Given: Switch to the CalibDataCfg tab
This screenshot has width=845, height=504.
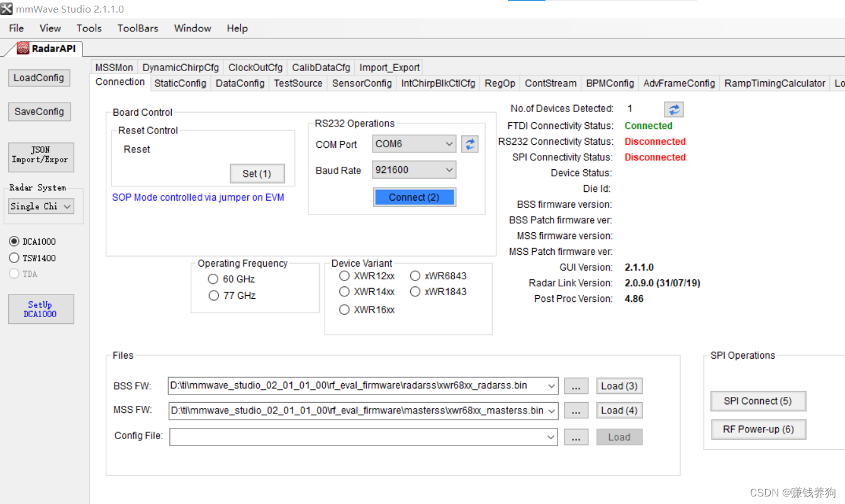Looking at the screenshot, I should tap(321, 67).
